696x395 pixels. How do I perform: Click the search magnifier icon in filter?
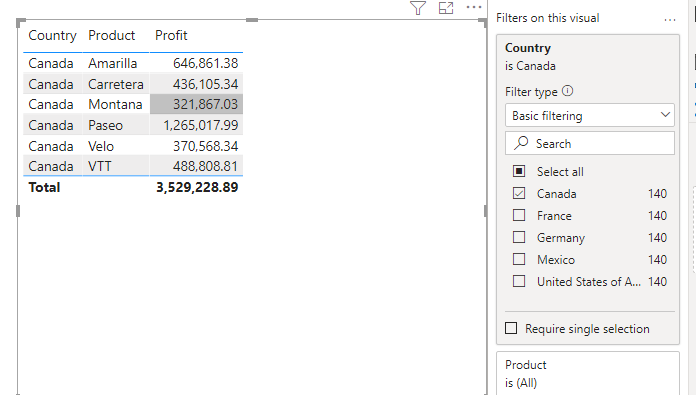pos(521,143)
